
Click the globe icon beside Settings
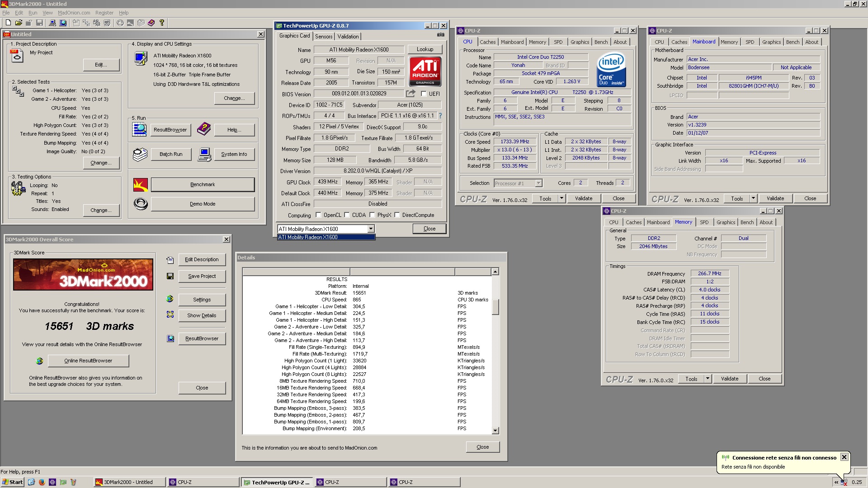[170, 299]
